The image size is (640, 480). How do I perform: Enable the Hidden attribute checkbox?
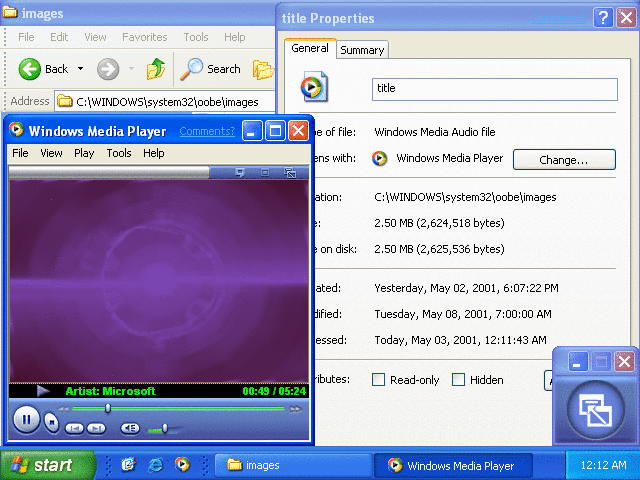458,380
